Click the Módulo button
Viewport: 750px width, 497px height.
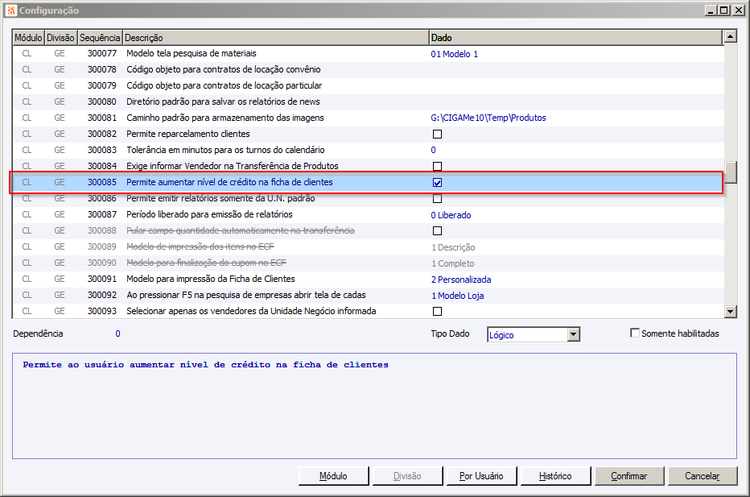[333, 476]
